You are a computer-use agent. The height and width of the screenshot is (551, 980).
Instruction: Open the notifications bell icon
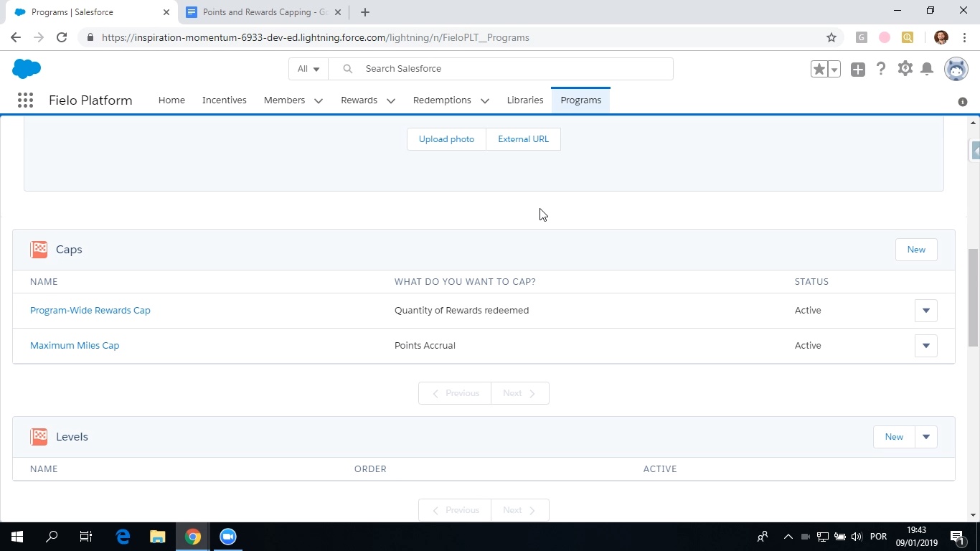pos(927,69)
